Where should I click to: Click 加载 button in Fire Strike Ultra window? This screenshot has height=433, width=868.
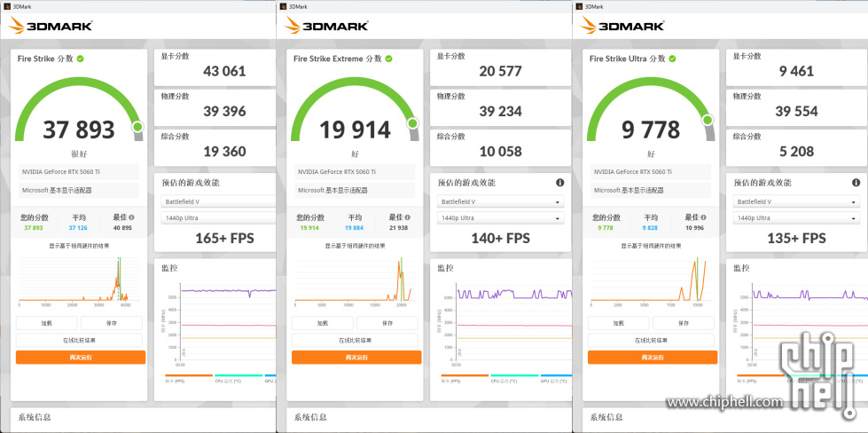point(619,323)
